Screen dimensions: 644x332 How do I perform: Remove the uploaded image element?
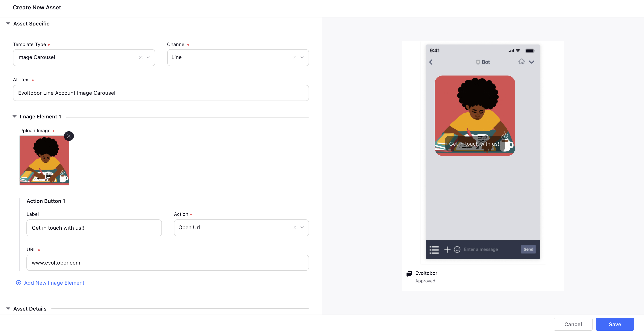[x=69, y=136]
